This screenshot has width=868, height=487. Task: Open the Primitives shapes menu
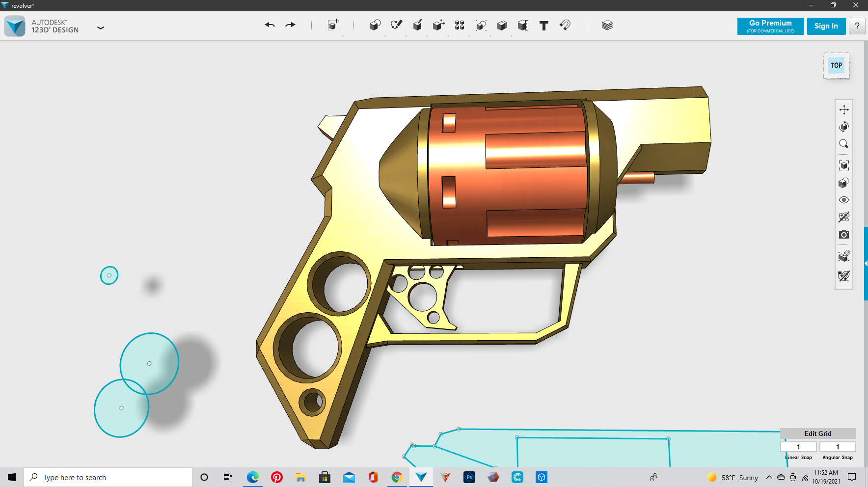click(375, 26)
